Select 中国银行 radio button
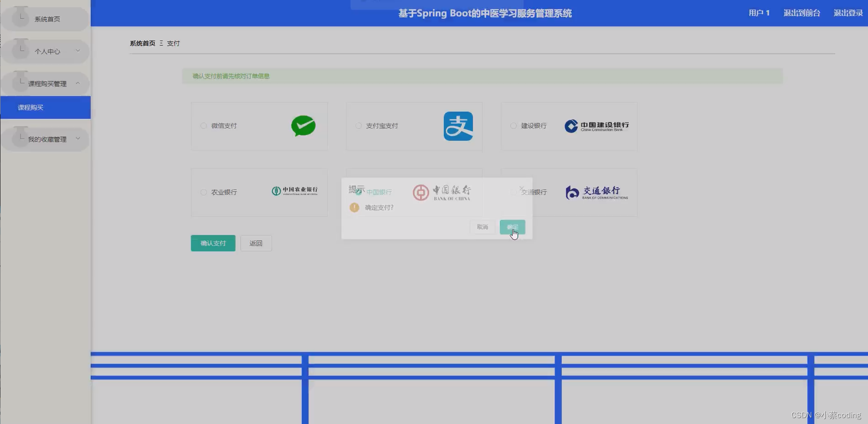 (359, 192)
